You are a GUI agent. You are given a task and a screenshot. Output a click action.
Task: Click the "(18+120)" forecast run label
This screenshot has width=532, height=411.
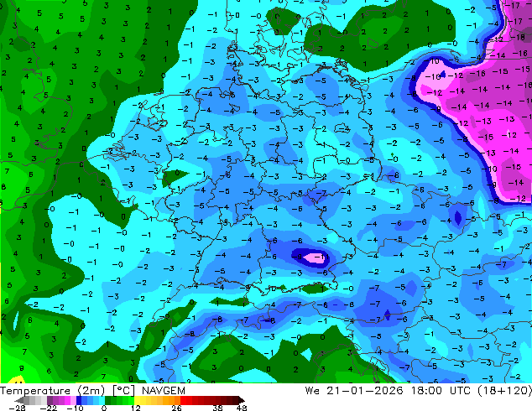(505, 391)
